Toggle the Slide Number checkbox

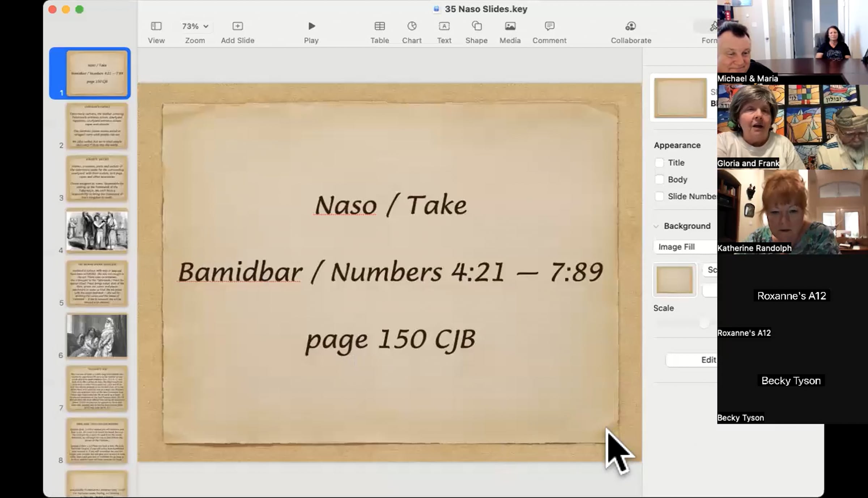[x=659, y=196]
